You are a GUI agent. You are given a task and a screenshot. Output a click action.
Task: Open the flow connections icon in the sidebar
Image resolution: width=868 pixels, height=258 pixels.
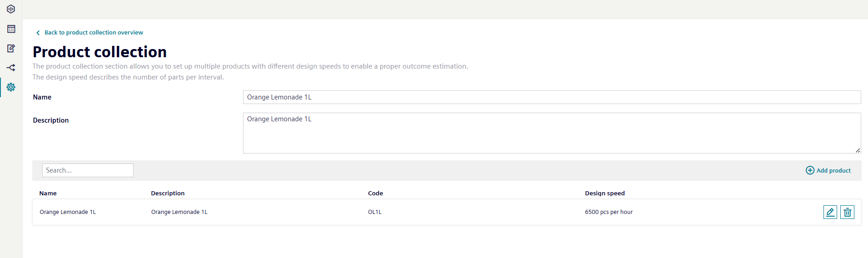tap(11, 68)
